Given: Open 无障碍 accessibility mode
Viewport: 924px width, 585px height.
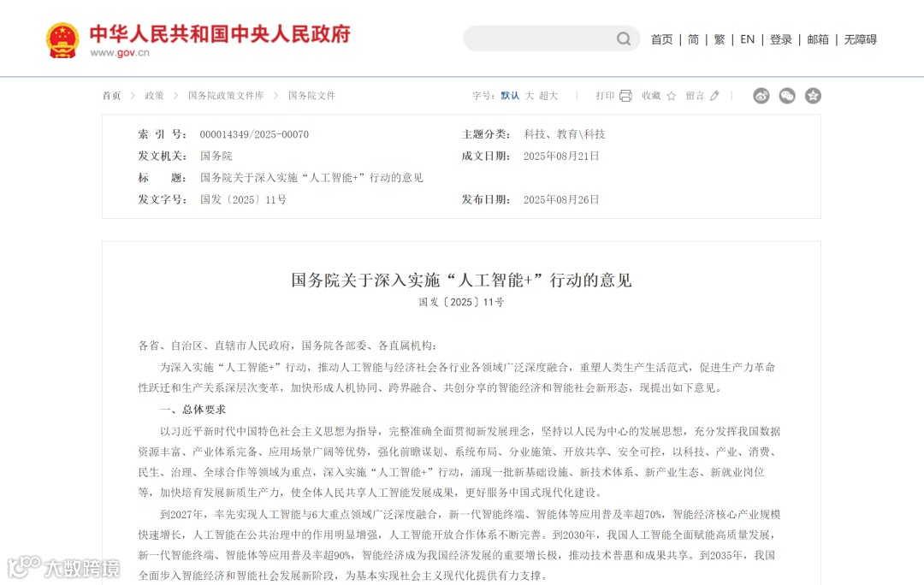Looking at the screenshot, I should (861, 39).
